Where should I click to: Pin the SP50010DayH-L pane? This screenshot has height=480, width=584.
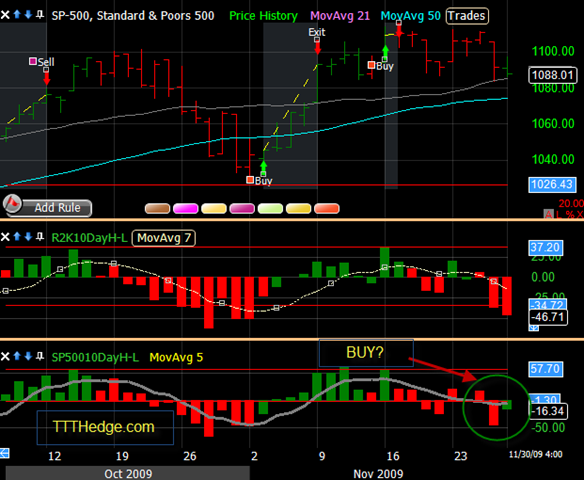(39, 356)
